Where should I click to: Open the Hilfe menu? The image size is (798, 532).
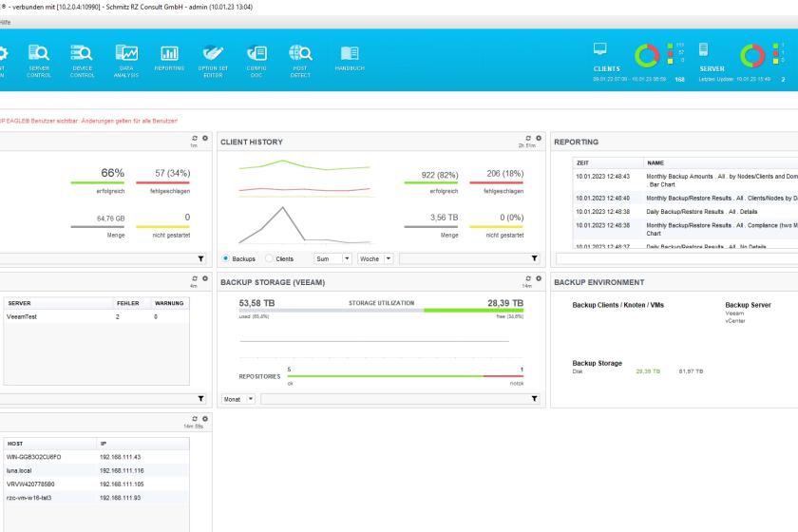[5, 23]
